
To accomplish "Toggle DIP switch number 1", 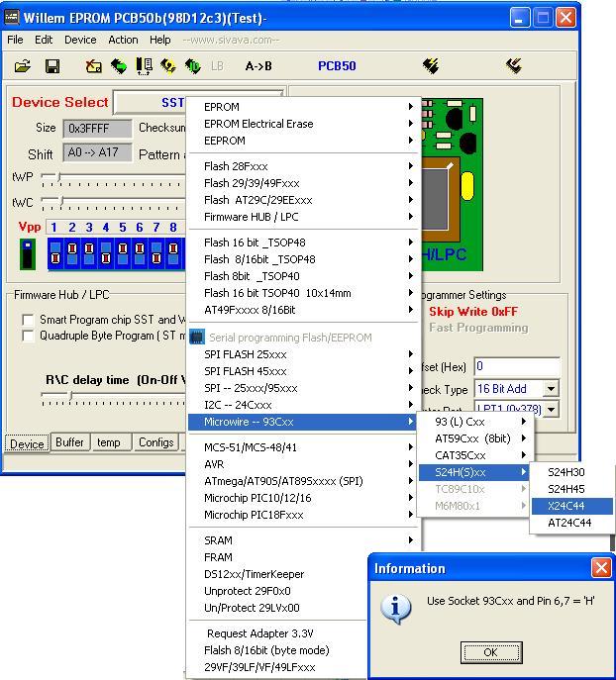I will [54, 252].
